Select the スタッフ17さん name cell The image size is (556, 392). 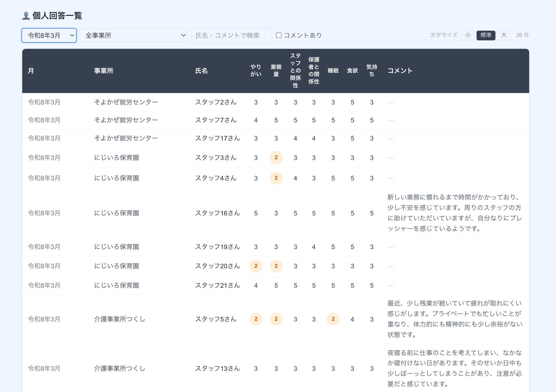218,138
